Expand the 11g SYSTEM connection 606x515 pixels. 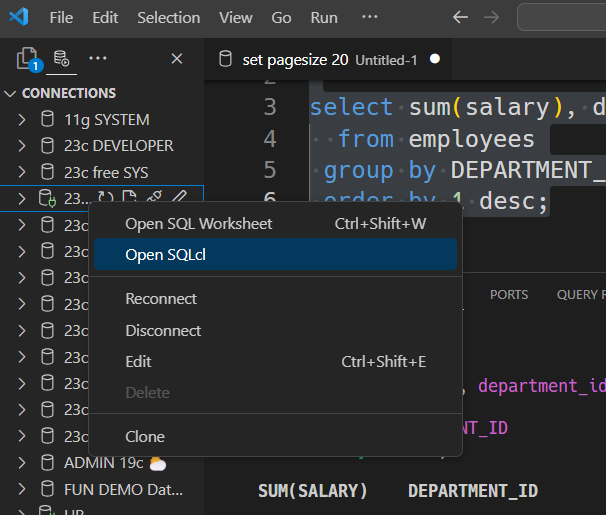click(x=22, y=120)
